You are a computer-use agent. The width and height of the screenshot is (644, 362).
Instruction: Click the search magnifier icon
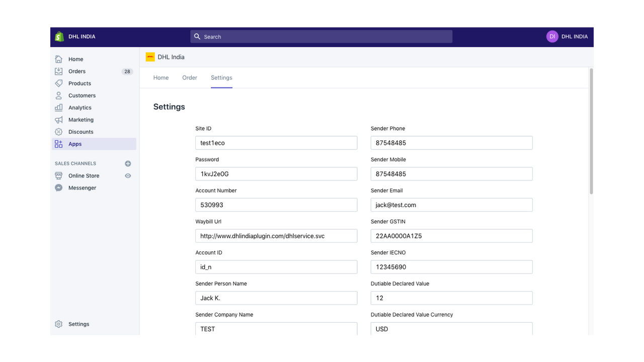click(197, 37)
